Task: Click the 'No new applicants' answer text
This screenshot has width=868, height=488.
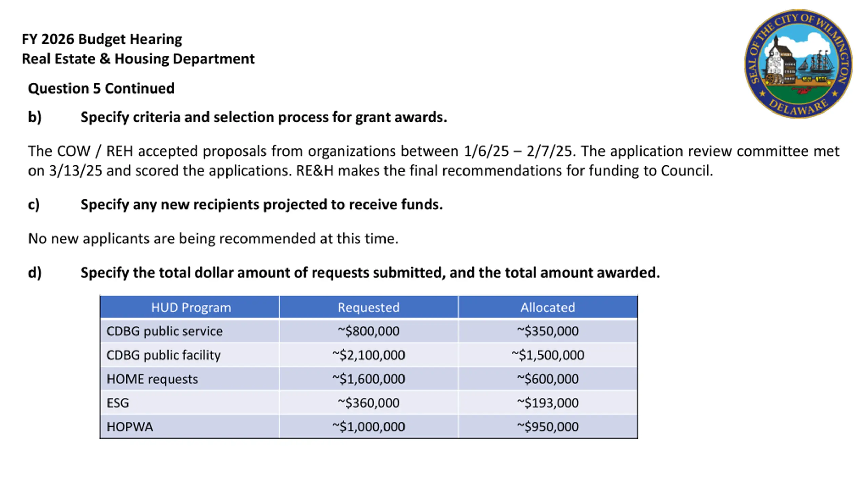Action: coord(213,239)
